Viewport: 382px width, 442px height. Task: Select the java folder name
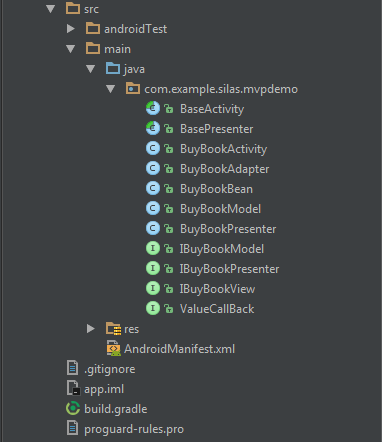pyautogui.click(x=134, y=69)
